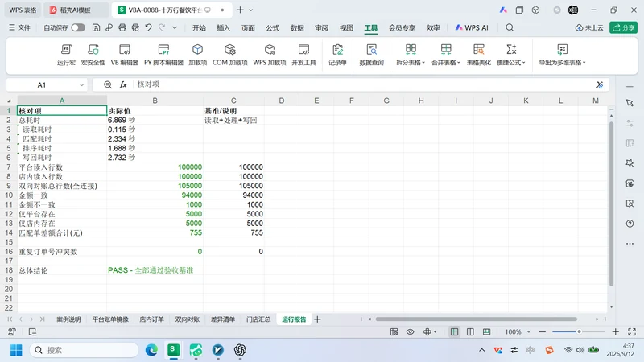Image resolution: width=644 pixels, height=362 pixels.
Task: Expand the tab list arrow next to new tab
Action: point(251,10)
